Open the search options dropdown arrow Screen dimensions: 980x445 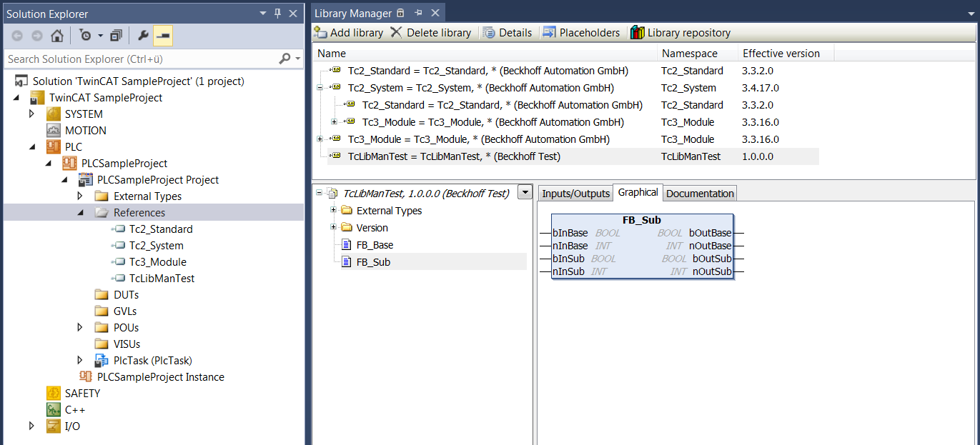click(x=298, y=59)
